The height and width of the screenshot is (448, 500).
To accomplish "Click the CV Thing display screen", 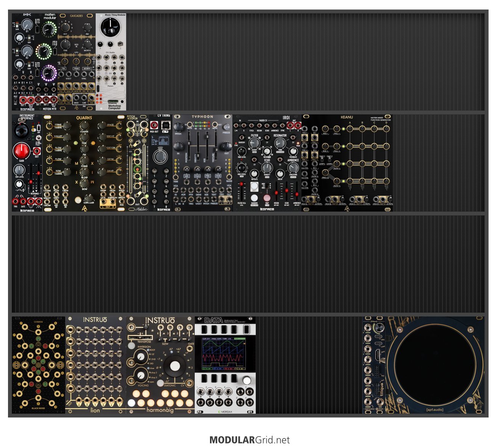I will coord(160,141).
